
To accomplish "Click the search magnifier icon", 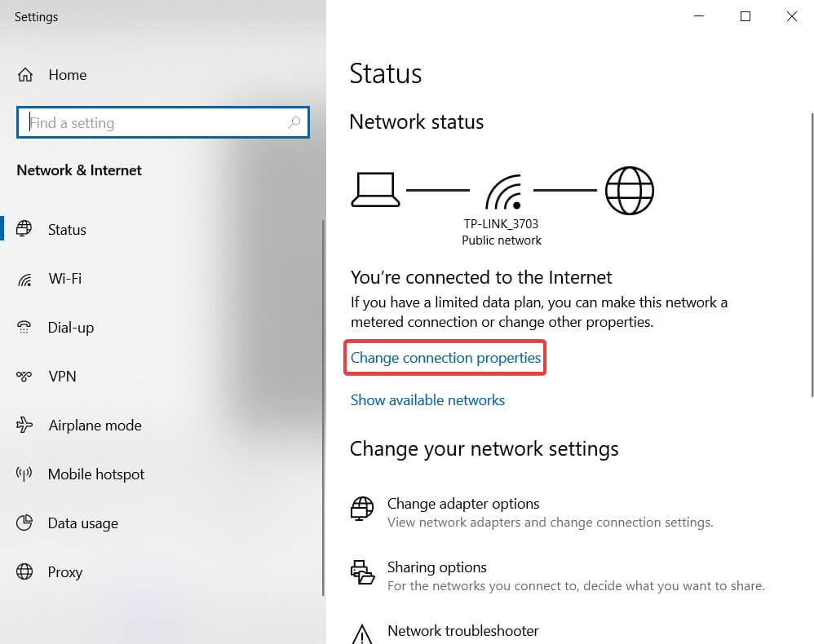I will (x=294, y=122).
